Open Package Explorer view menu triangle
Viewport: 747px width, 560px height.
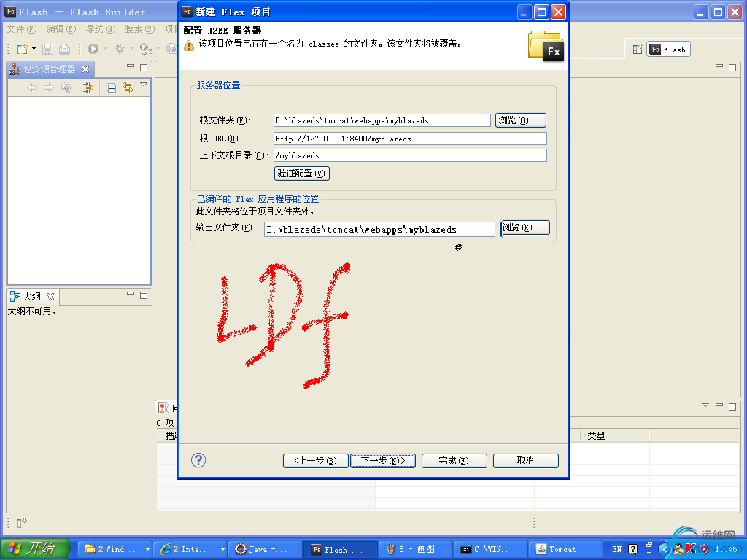144,85
